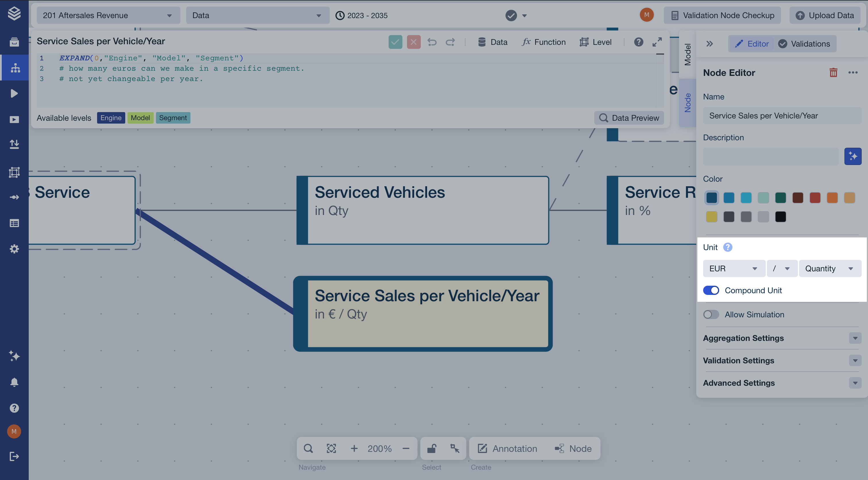Turn off the Compound Unit toggle
Viewport: 868px width, 480px height.
coord(711,291)
